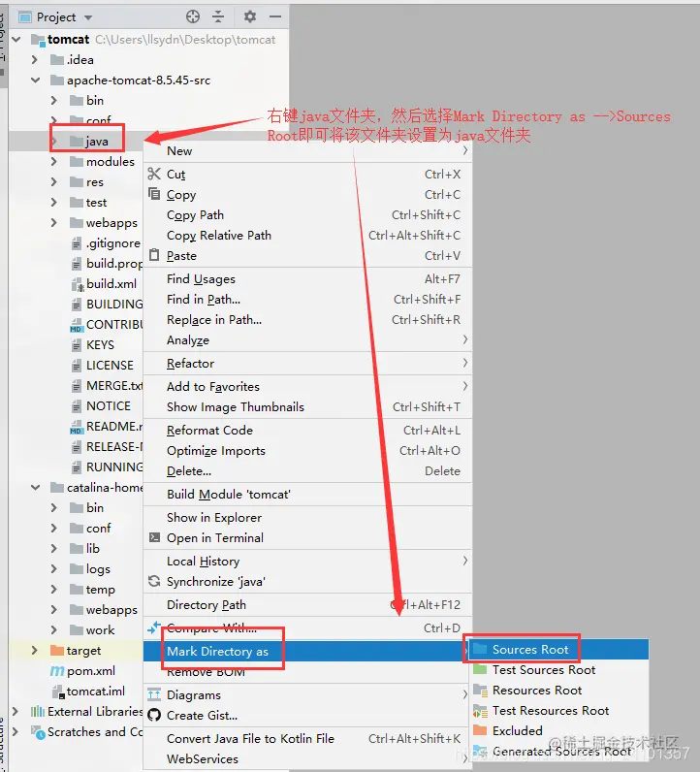This screenshot has height=772, width=700.
Task: Click the locate/scroll-from-source crosshair icon
Action: [x=193, y=16]
